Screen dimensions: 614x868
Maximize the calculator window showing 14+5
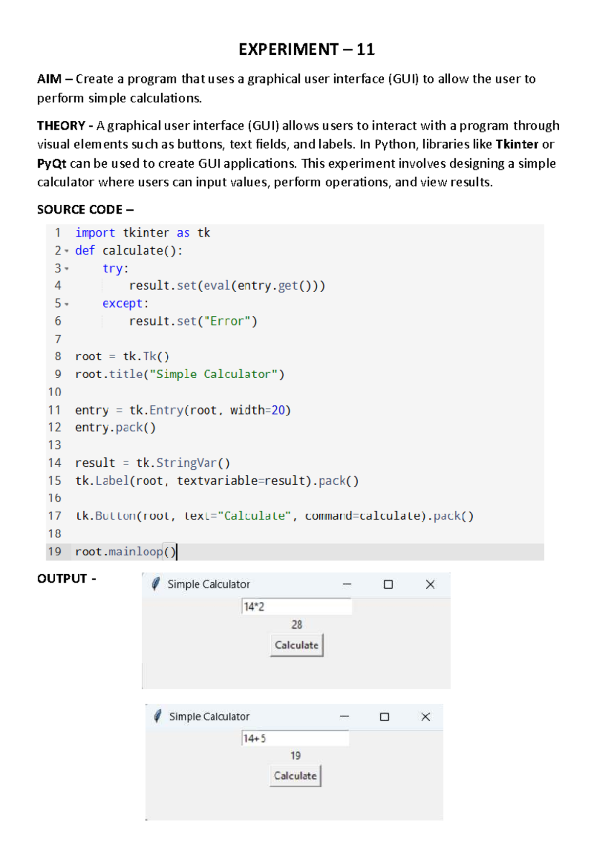pyautogui.click(x=385, y=717)
